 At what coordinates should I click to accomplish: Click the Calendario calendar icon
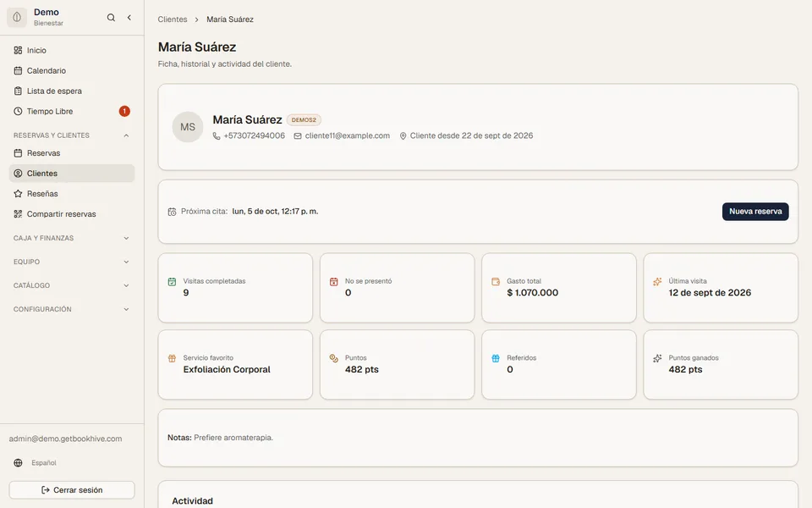18,70
